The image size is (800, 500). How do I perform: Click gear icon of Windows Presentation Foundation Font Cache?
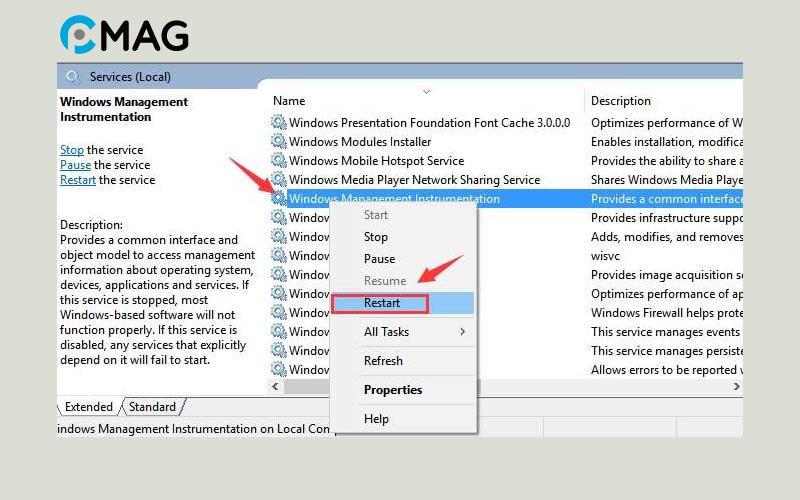click(278, 122)
